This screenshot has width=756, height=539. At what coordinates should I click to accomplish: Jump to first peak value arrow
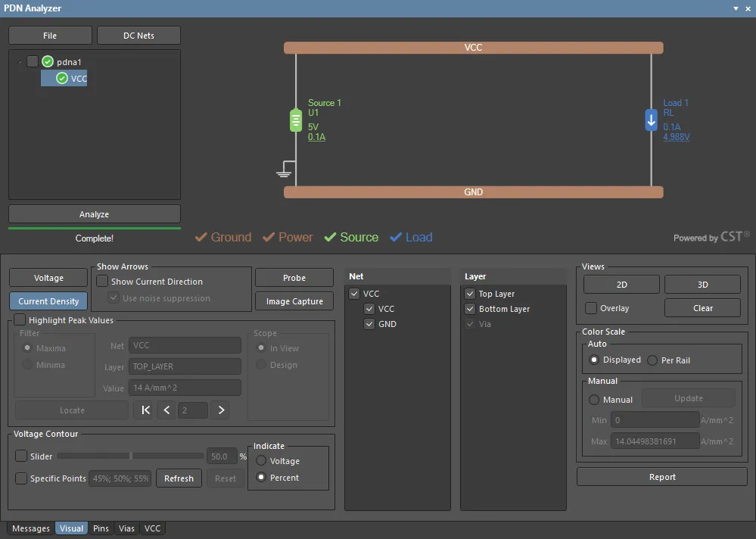point(146,410)
